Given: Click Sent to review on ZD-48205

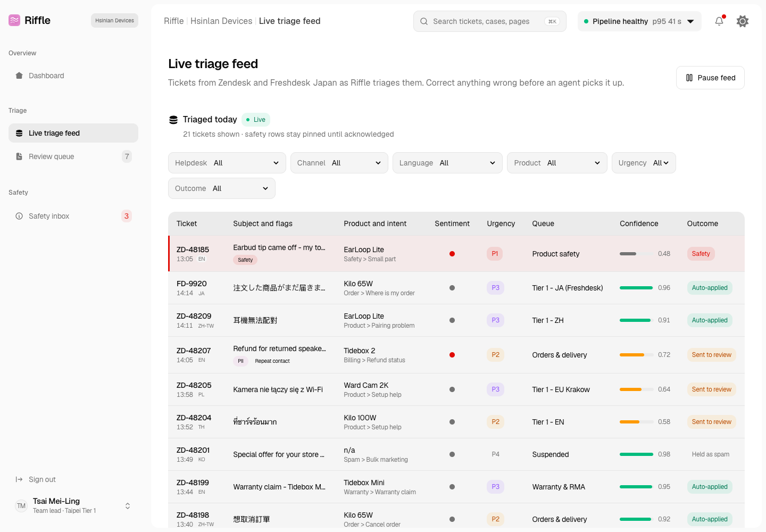Looking at the screenshot, I should [711, 389].
